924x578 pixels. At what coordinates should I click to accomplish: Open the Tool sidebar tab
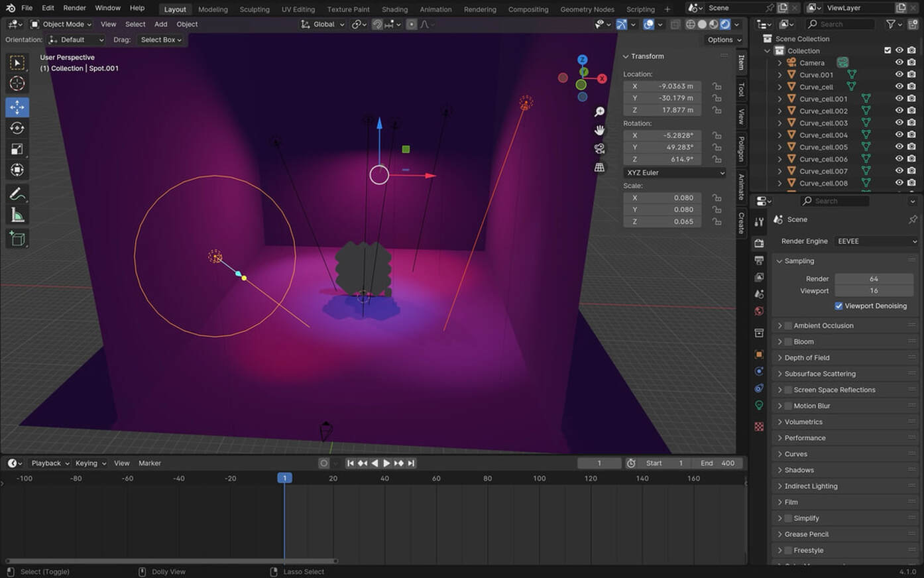click(x=741, y=89)
